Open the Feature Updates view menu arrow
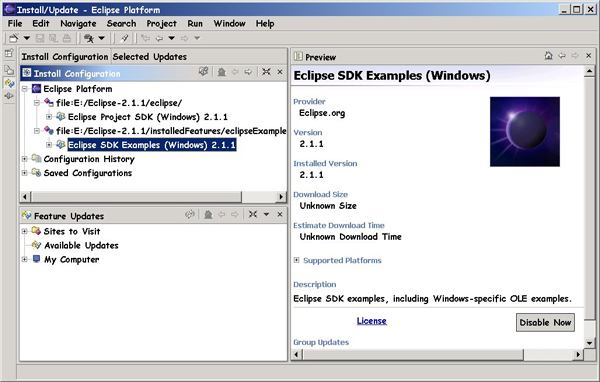Viewport: 600px width, 382px height. [x=267, y=214]
